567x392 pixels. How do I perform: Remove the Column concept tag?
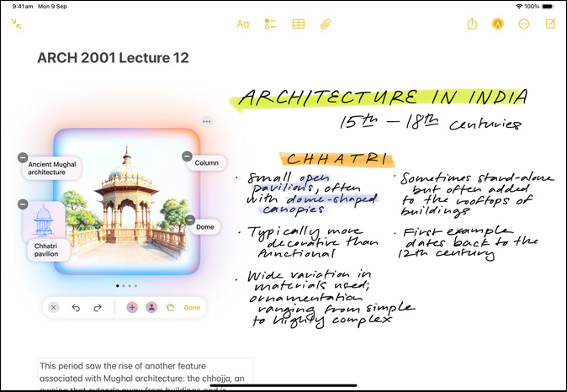(x=187, y=156)
